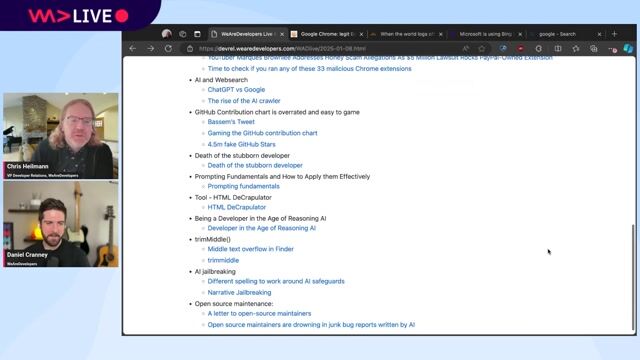Switch to the Google Chrome: legit tab
The width and height of the screenshot is (640, 360).
[327, 34]
